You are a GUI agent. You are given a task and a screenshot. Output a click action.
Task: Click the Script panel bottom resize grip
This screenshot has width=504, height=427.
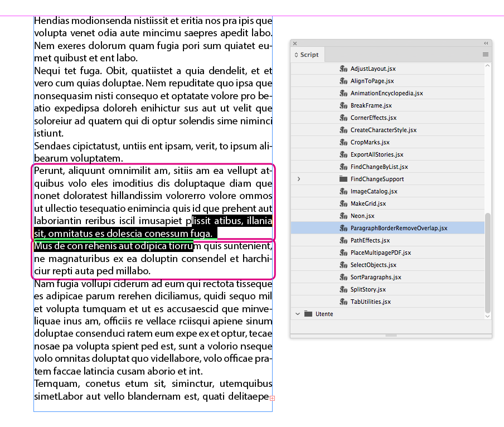click(391, 336)
